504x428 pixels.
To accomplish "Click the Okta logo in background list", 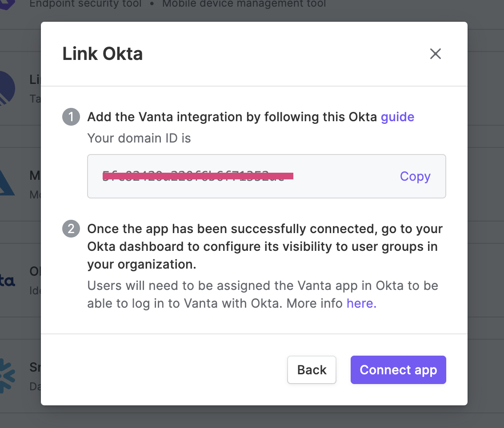I will (x=7, y=281).
